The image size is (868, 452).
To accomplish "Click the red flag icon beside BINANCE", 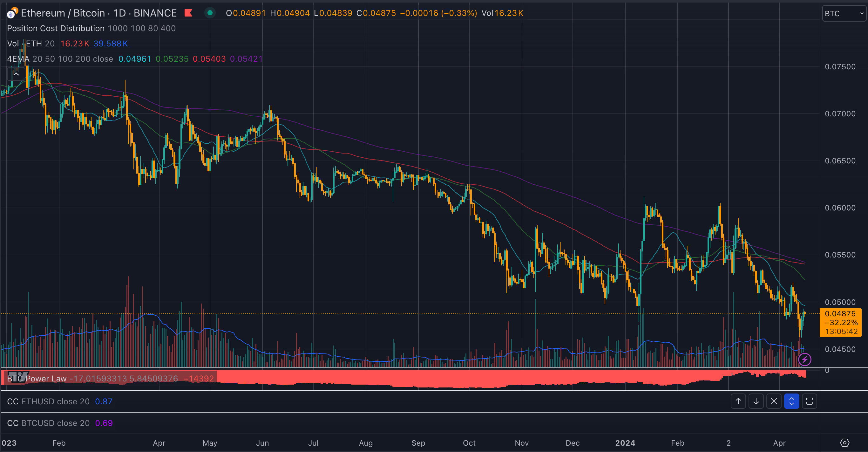I will (x=188, y=13).
